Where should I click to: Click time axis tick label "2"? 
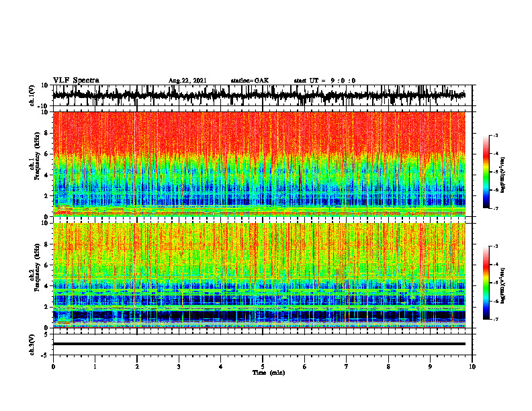coord(137,367)
